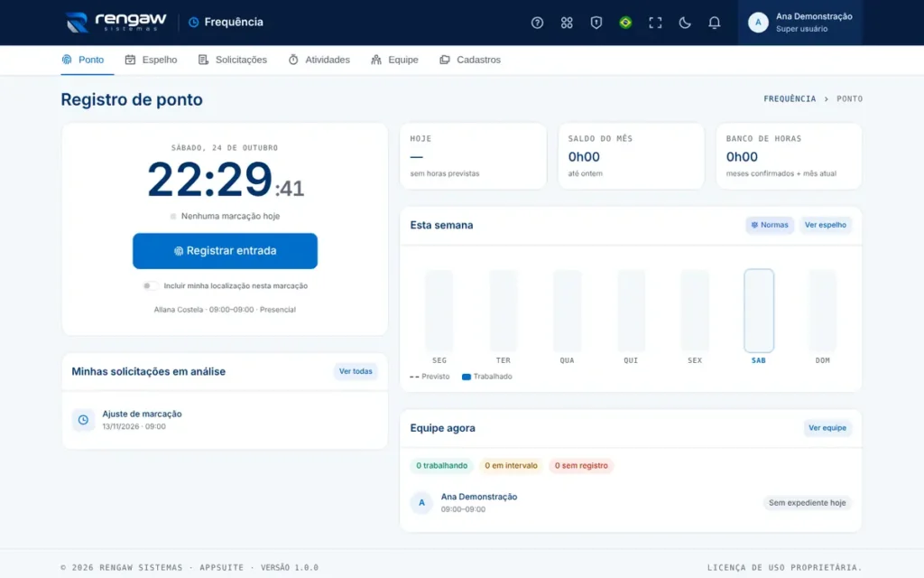Click Ver todas in solicitações card
This screenshot has width=924, height=578.
click(356, 371)
